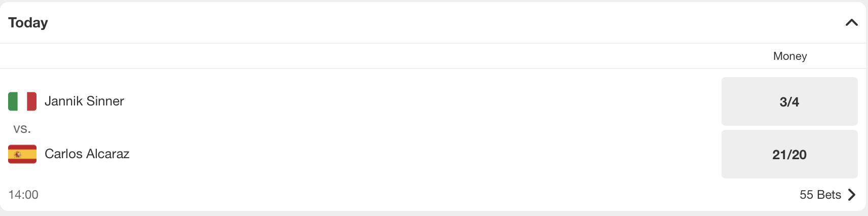Screen dimensions: 868x216
Task: Open the 55 Bets link
Action: click(x=820, y=195)
